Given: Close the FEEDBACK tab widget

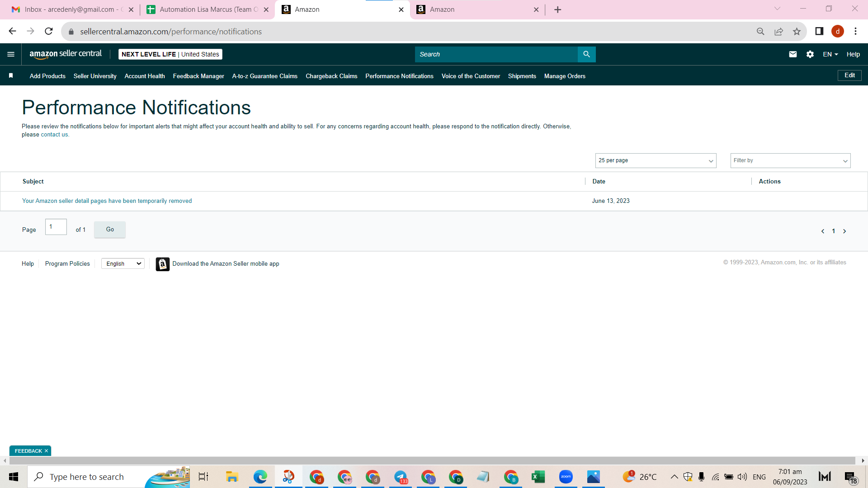Looking at the screenshot, I should click(x=46, y=451).
